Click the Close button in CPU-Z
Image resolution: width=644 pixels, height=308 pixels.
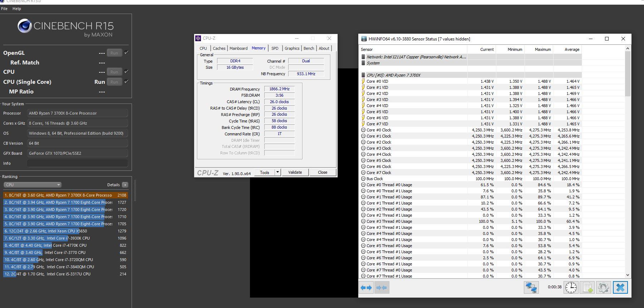(x=323, y=172)
